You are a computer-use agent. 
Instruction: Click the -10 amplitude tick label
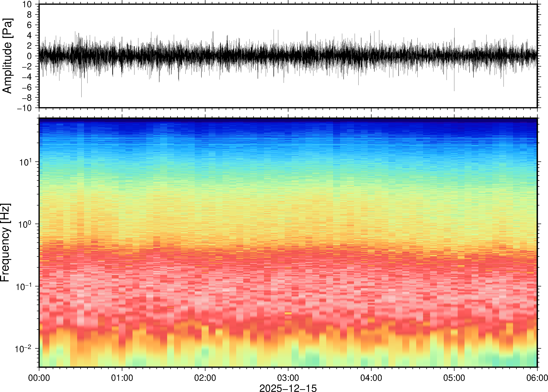[x=24, y=108]
